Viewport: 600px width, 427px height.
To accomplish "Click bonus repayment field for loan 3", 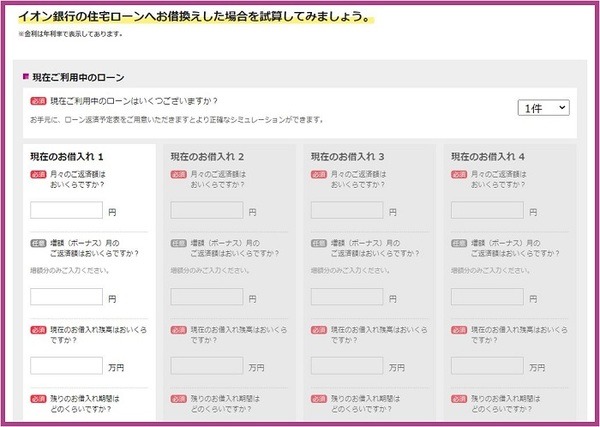I will pyautogui.click(x=347, y=297).
